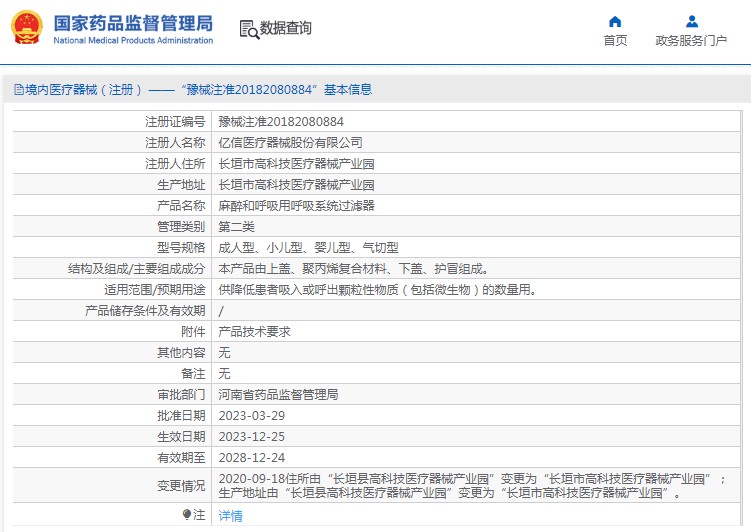Viewport: 751px width, 532px height.
Task: Click the 注册人名称 label
Action: click(x=175, y=143)
